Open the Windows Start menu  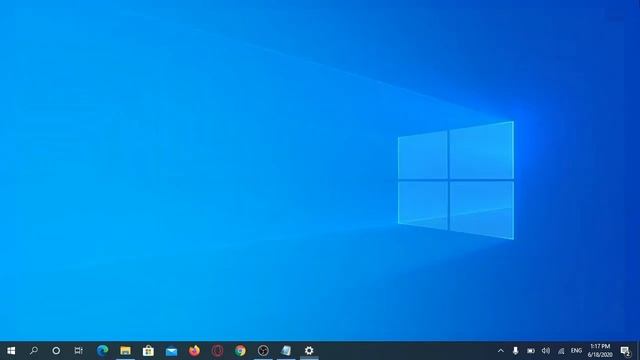click(x=11, y=351)
